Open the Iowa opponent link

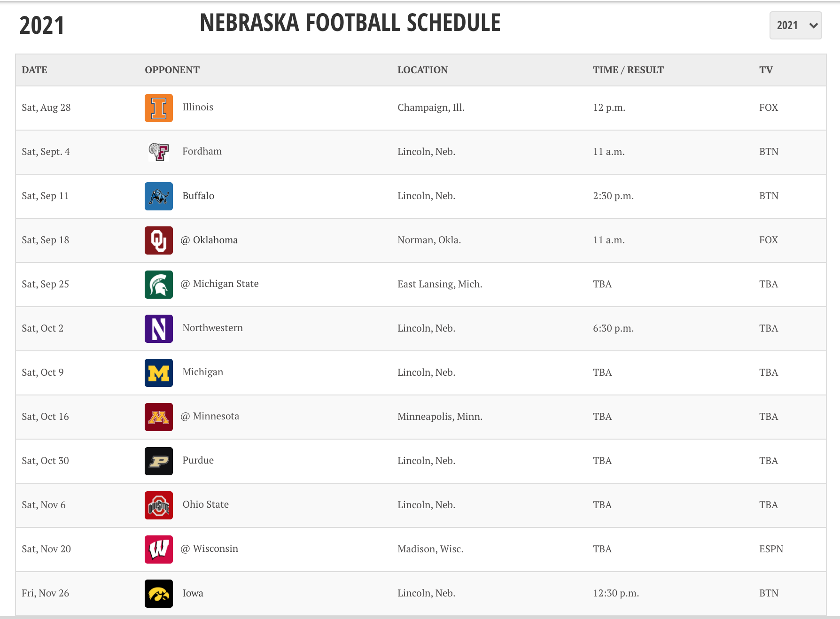point(193,593)
